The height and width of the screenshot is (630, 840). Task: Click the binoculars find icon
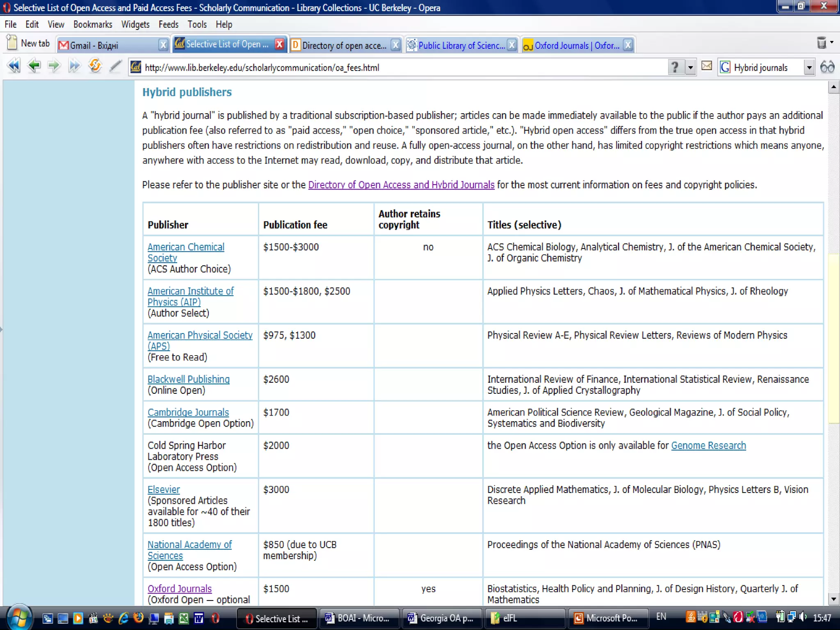click(x=827, y=67)
